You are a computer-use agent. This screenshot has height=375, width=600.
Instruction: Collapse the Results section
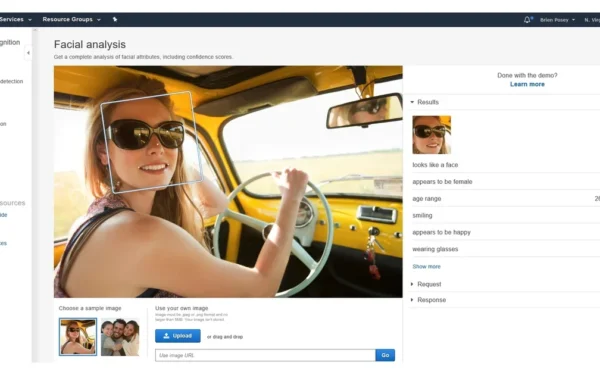[425, 102]
